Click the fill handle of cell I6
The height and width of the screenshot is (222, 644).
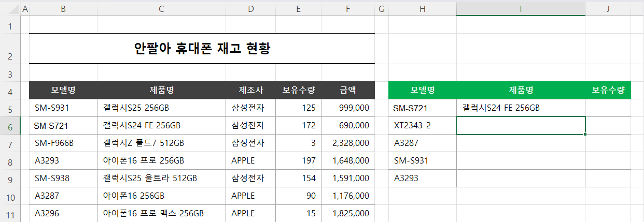[585, 135]
